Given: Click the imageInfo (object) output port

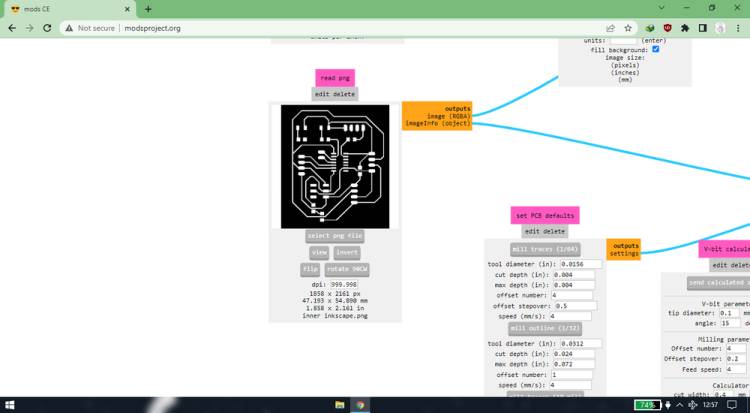Looking at the screenshot, I should tap(438, 123).
